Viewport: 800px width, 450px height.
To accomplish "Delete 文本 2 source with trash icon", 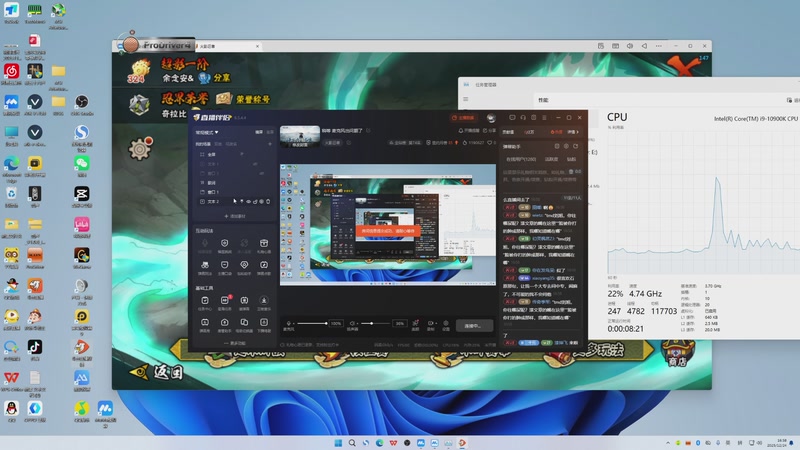I will pos(268,202).
